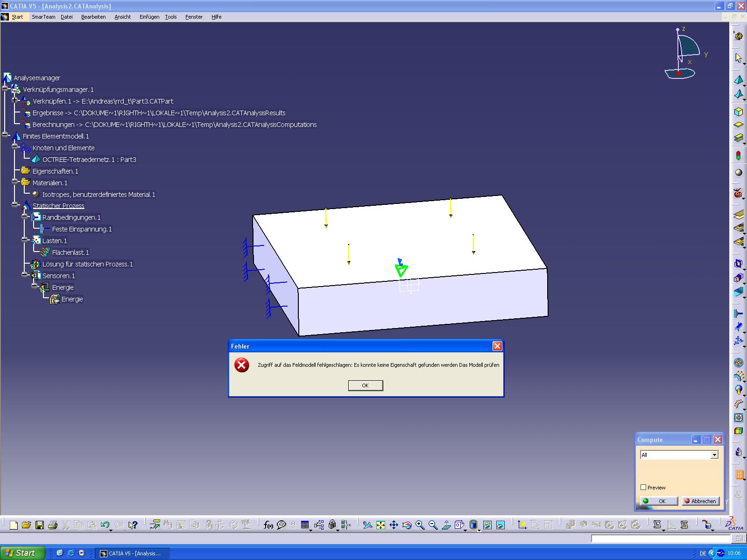Open the Hilfe menu

coord(216,17)
